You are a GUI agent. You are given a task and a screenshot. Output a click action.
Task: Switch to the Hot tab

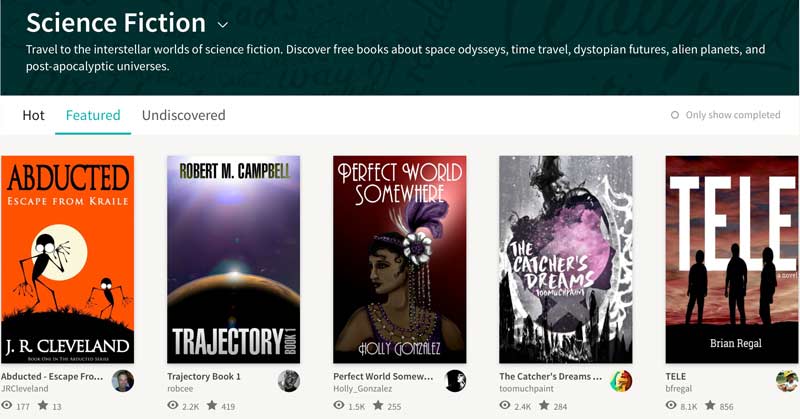(x=33, y=115)
